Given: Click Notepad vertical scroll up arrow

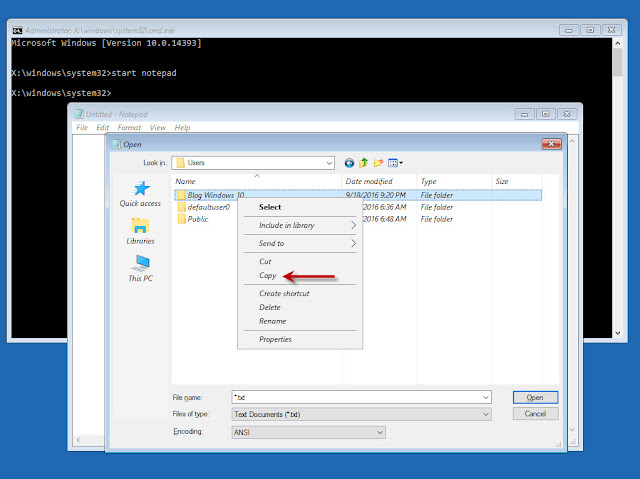Looking at the screenshot, I should coord(572,141).
